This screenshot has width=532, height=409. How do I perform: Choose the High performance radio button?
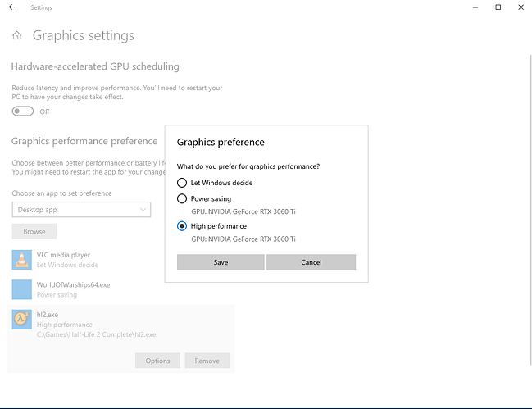click(x=183, y=226)
